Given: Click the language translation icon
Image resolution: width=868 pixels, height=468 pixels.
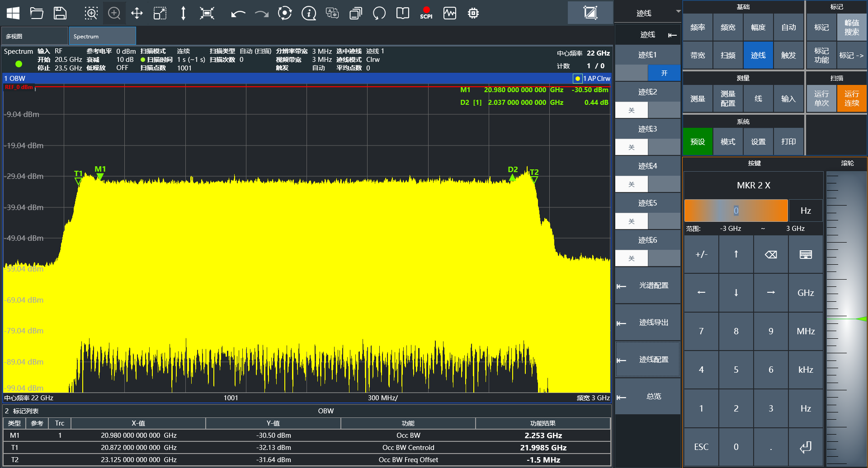Looking at the screenshot, I should coord(332,13).
